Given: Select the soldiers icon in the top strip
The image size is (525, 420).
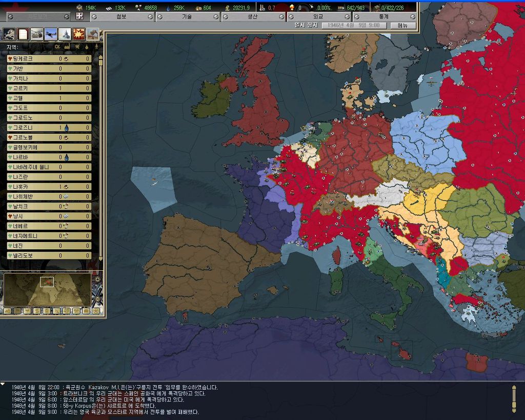Looking at the screenshot, I should coord(93,34).
